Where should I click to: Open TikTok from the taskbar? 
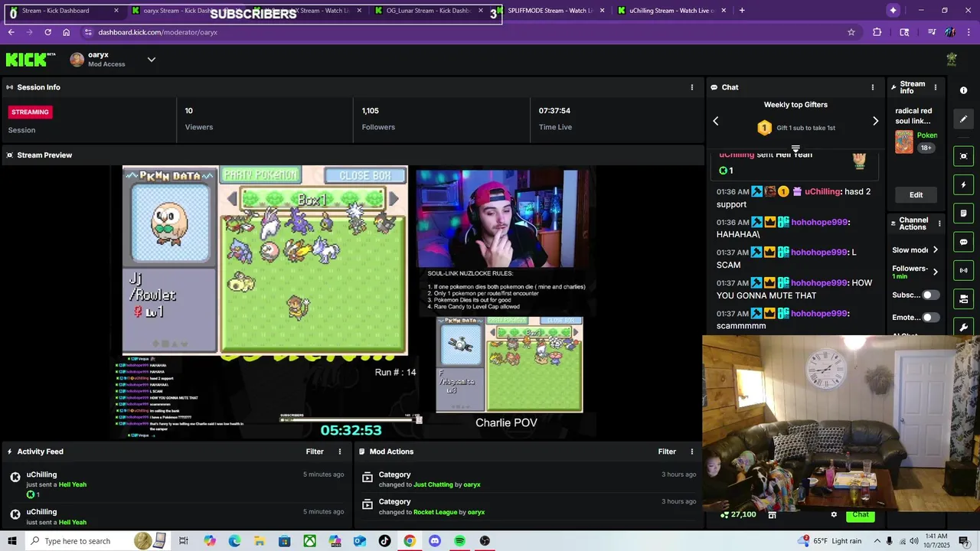384,541
